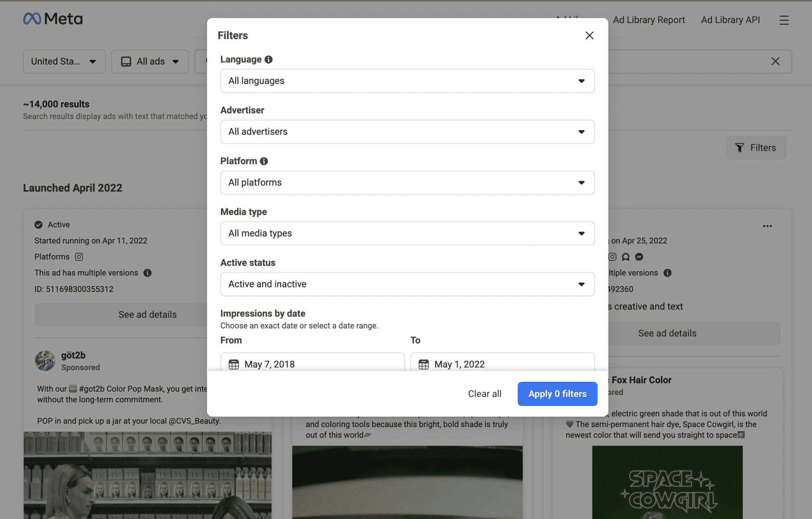
Task: Open the three-dot options menu on the ad
Action: coord(767,226)
